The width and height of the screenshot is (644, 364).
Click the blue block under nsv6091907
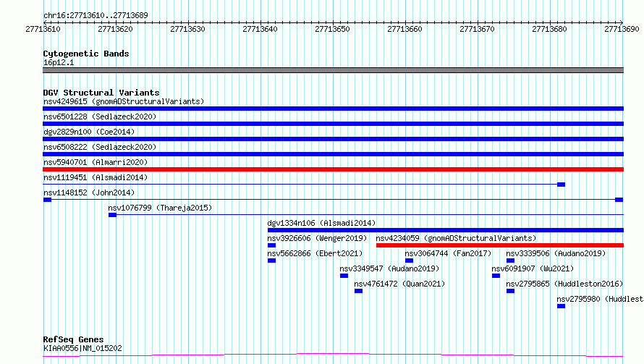point(496,276)
